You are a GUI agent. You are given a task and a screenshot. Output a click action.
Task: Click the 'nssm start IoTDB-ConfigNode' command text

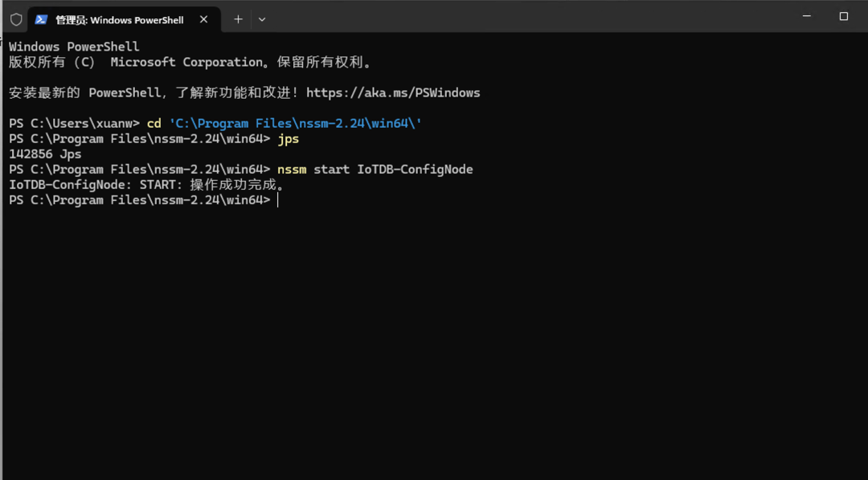[375, 170]
